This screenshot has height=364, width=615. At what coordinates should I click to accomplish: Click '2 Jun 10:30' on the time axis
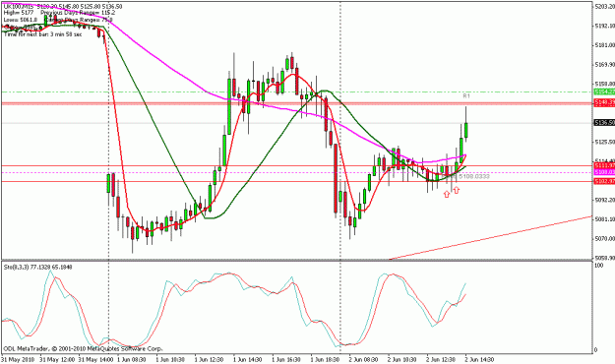tap(402, 359)
